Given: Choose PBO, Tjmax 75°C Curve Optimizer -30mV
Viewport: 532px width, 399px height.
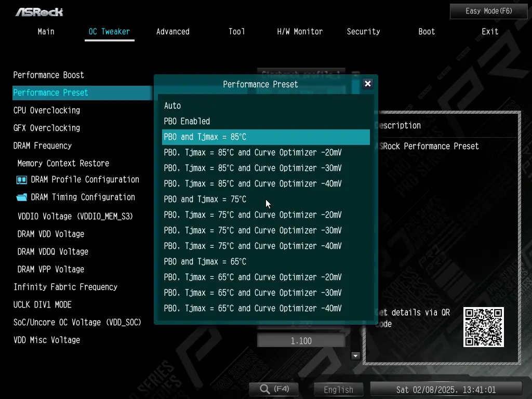Looking at the screenshot, I should pos(265,231).
